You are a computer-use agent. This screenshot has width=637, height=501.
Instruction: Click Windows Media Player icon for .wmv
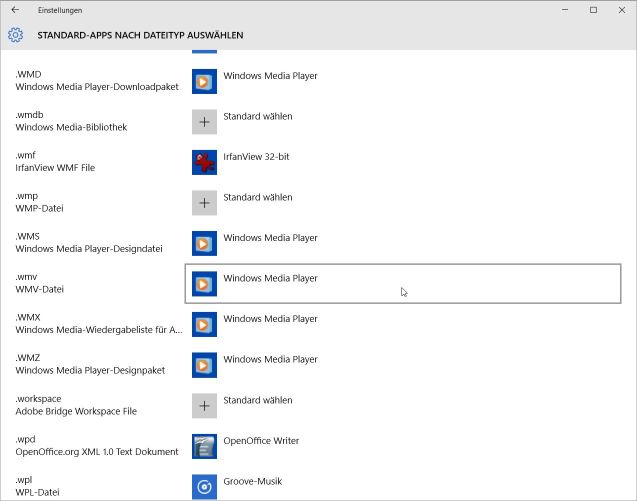(x=204, y=284)
